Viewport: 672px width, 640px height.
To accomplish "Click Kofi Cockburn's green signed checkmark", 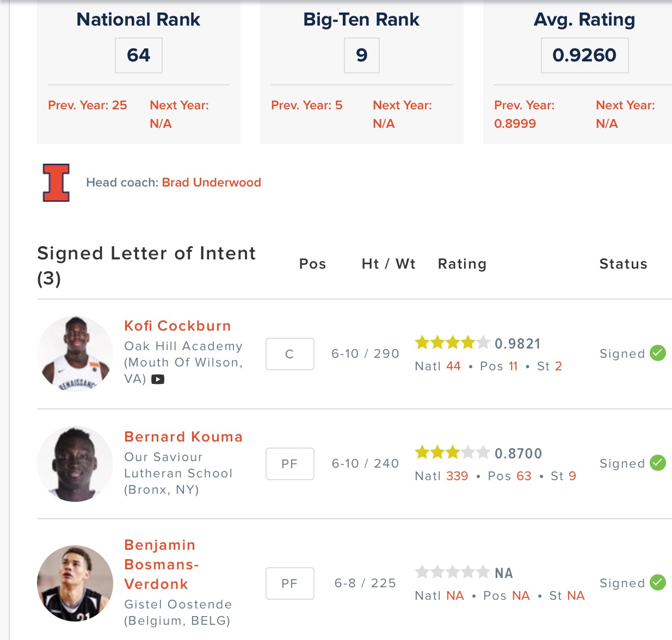I will tap(658, 353).
